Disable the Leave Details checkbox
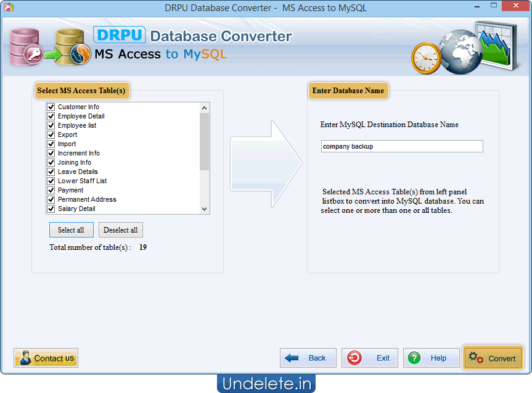The height and width of the screenshot is (393, 532). (x=51, y=172)
